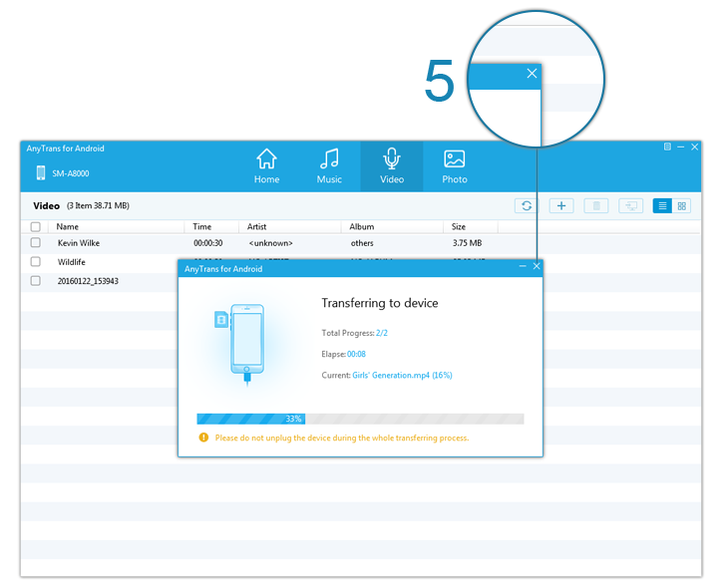Check the 20160122_153943 video checkbox
The height and width of the screenshot is (588, 722).
pyautogui.click(x=36, y=280)
